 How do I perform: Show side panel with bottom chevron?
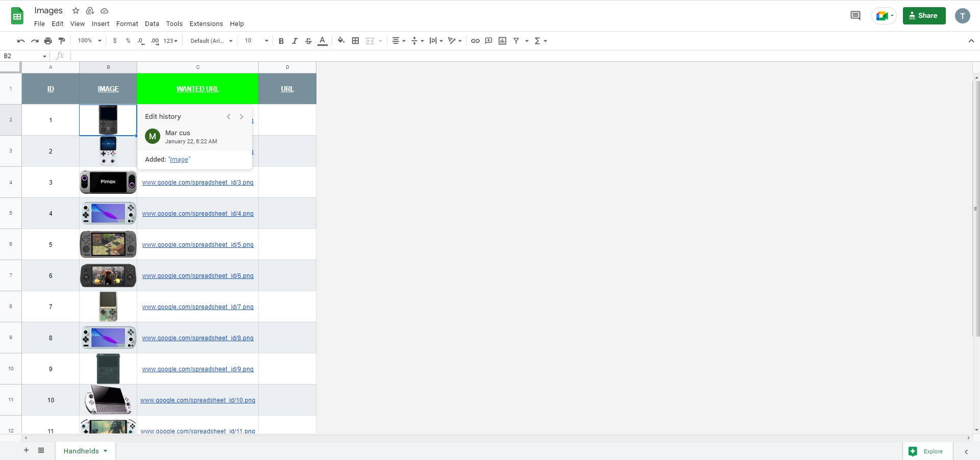pyautogui.click(x=966, y=452)
